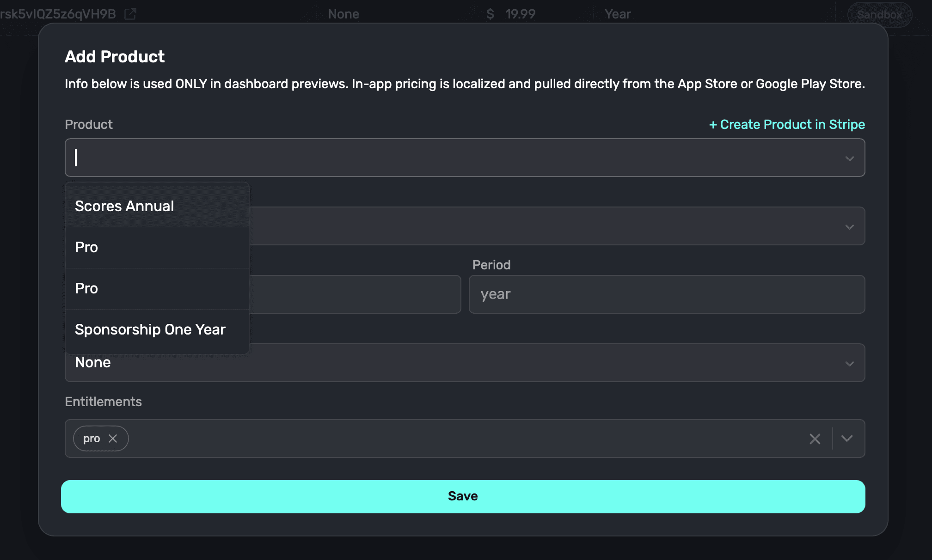
Task: Clear all entitlements with the X icon
Action: coord(815,438)
